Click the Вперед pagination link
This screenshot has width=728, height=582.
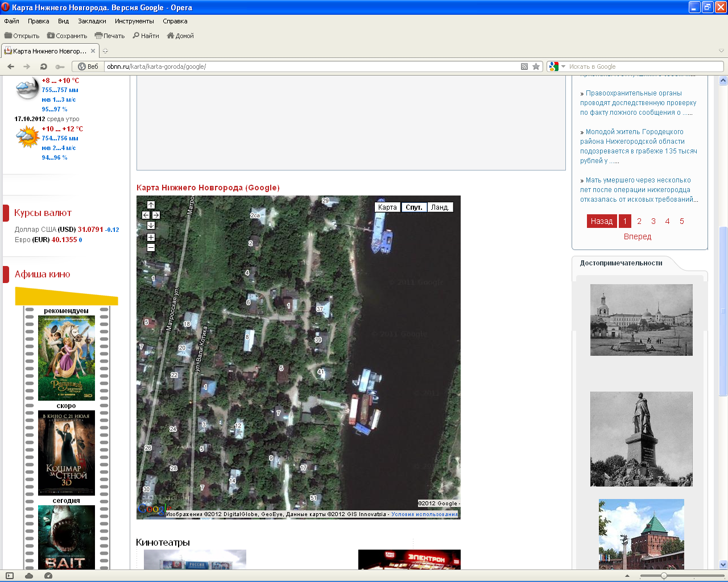pos(638,236)
